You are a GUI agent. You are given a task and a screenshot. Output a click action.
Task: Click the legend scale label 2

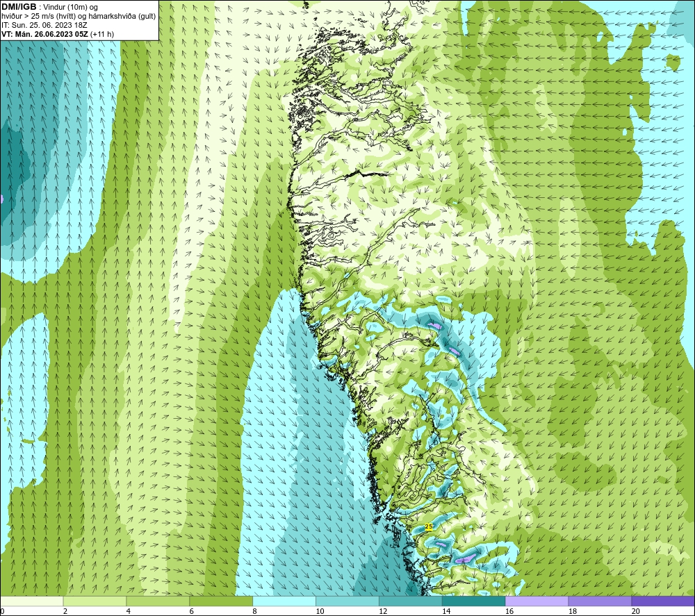point(65,612)
